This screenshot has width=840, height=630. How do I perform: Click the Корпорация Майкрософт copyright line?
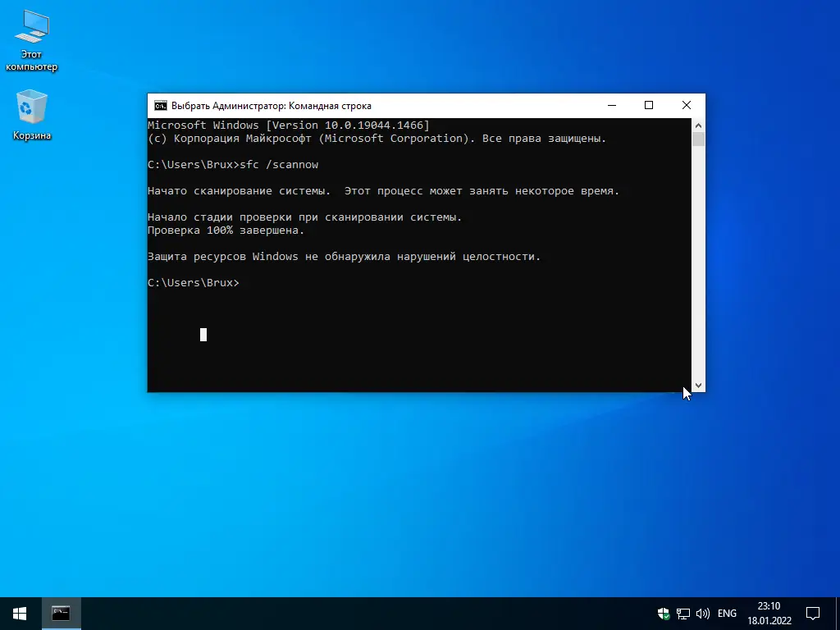(377, 138)
